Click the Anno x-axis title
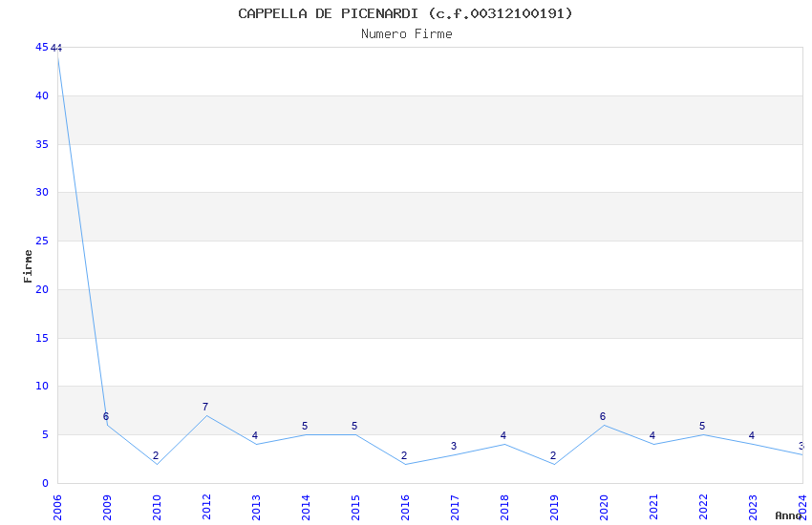Screen dimensions: 812x525 788,515
